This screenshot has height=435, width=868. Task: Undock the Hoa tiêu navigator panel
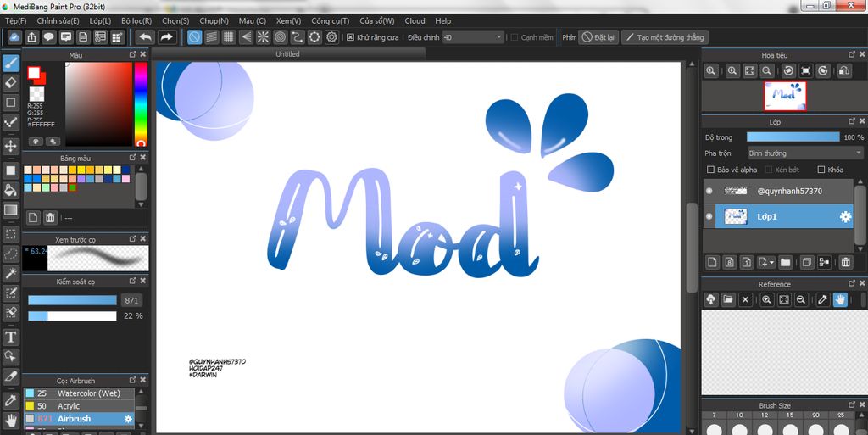[x=852, y=54]
